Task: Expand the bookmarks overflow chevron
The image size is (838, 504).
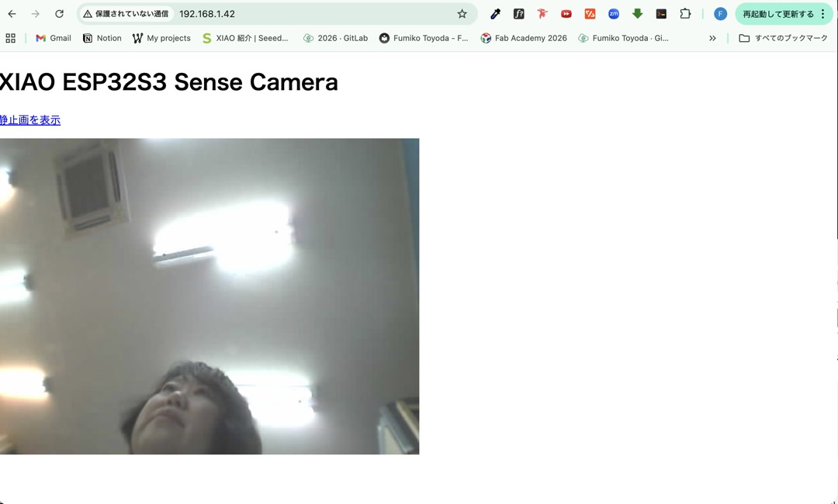Action: pos(712,38)
